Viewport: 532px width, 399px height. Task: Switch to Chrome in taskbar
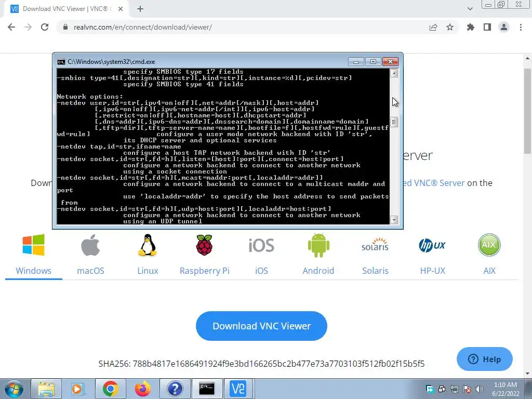[x=110, y=389]
